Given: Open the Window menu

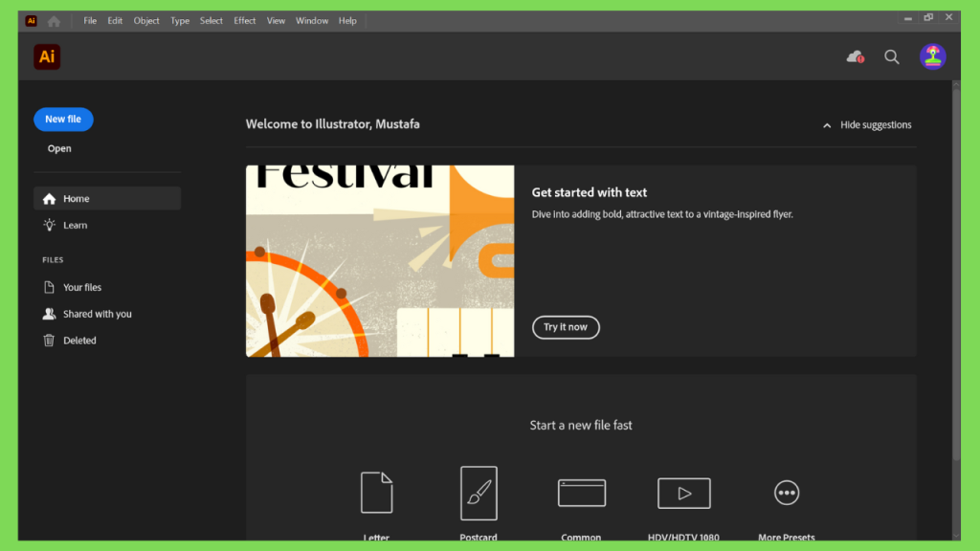Looking at the screenshot, I should click(x=312, y=21).
